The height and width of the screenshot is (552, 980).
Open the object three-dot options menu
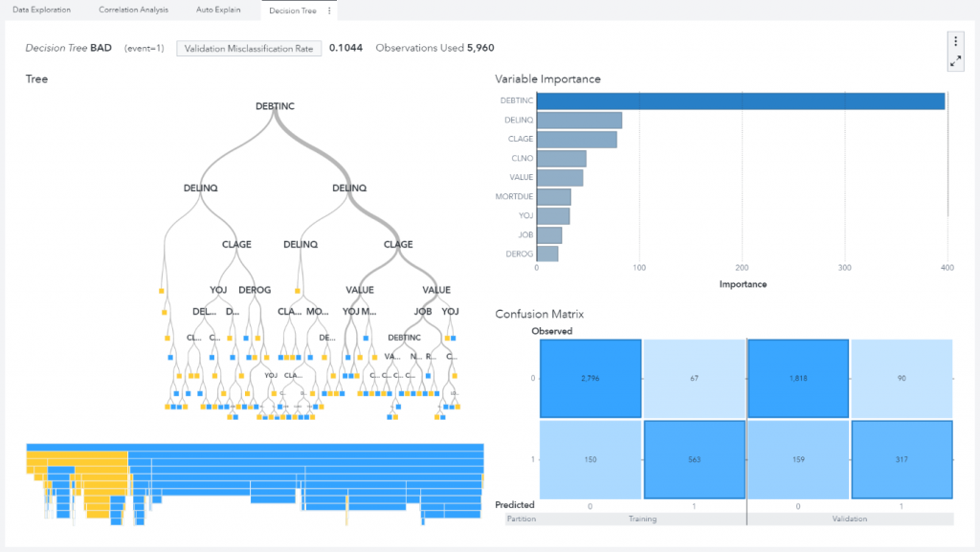click(955, 41)
